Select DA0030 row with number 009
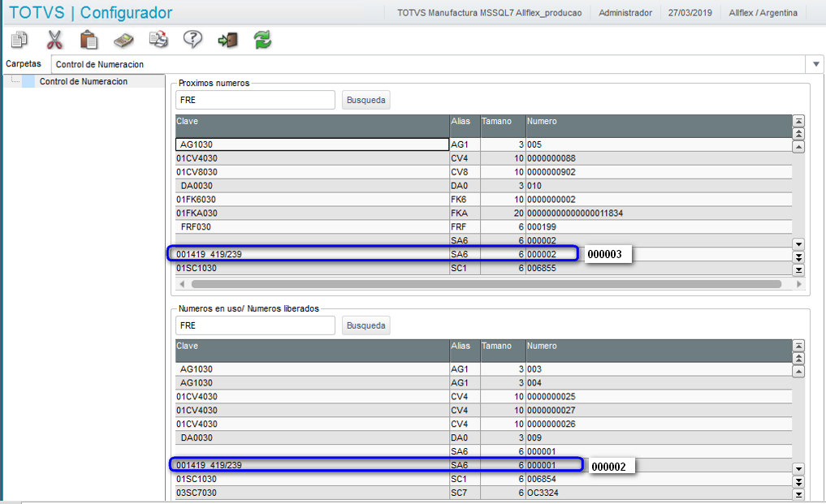Screen dimensions: 826x504 tap(483, 437)
